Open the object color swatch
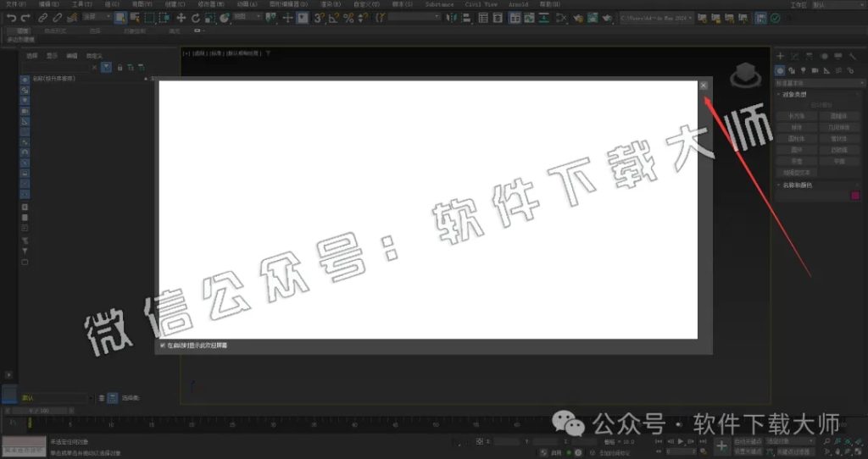Image resolution: width=868 pixels, height=459 pixels. 855,196
